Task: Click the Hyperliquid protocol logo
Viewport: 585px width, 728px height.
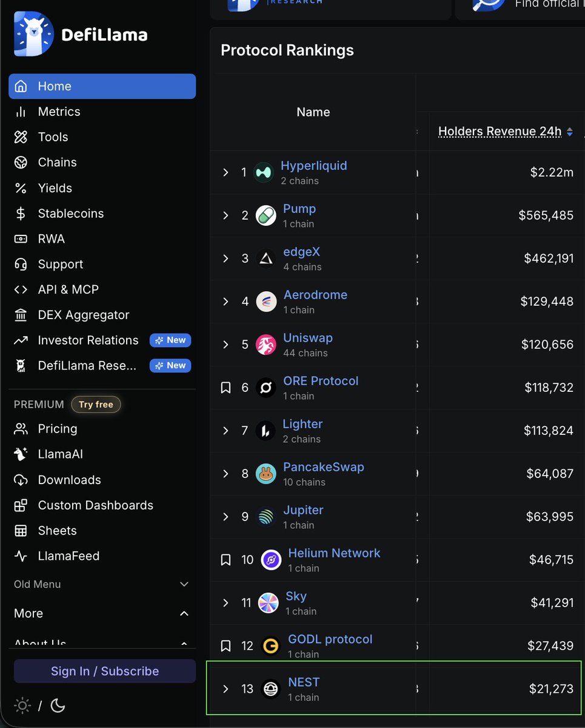Action: tap(264, 173)
